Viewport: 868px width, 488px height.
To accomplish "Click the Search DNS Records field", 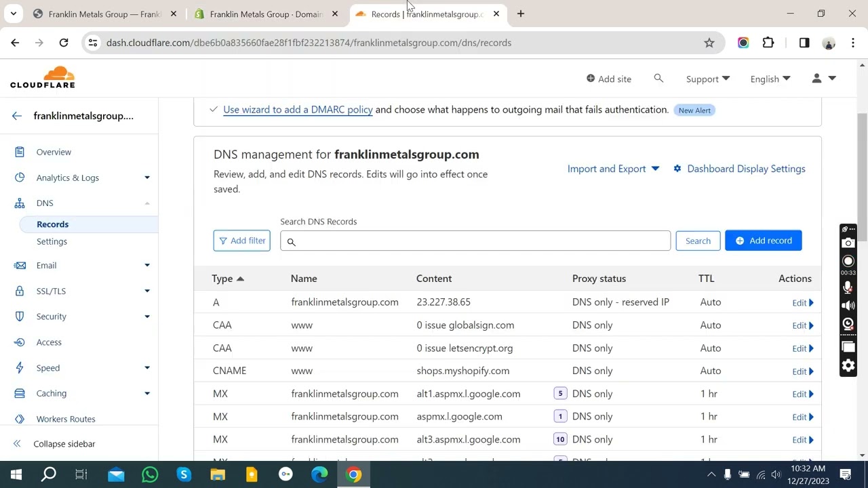I will coord(475,241).
